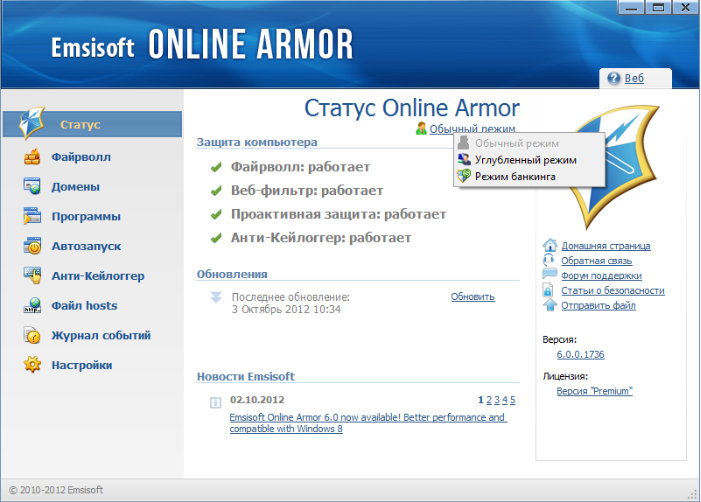The height and width of the screenshot is (502, 701).
Task: Click the info icon beside news date 02.10.2012
Action: tap(215, 403)
